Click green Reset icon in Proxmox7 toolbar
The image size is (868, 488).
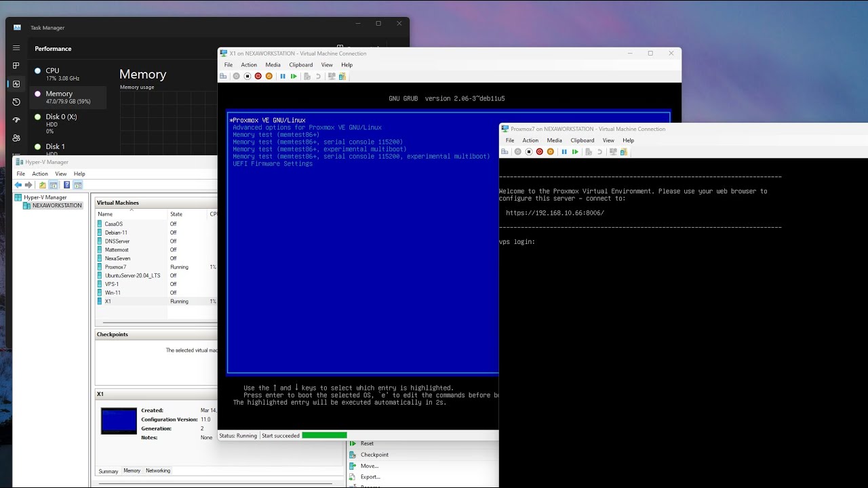coord(575,152)
